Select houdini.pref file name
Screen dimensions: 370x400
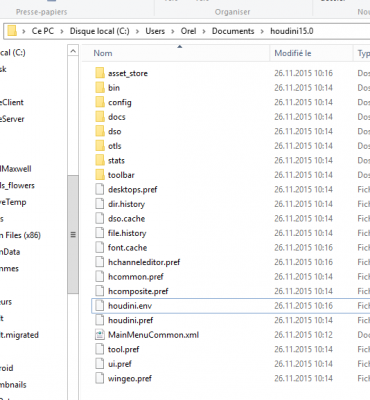130,320
